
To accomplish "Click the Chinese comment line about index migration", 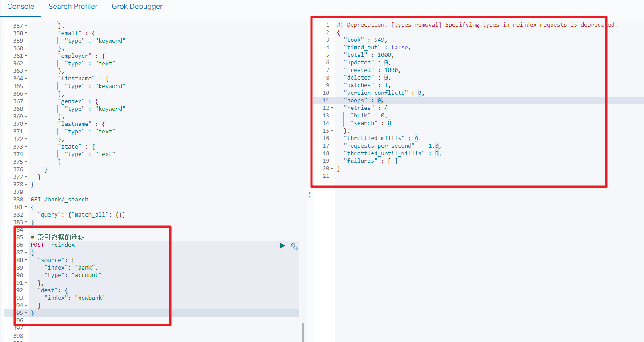I will pos(57,237).
